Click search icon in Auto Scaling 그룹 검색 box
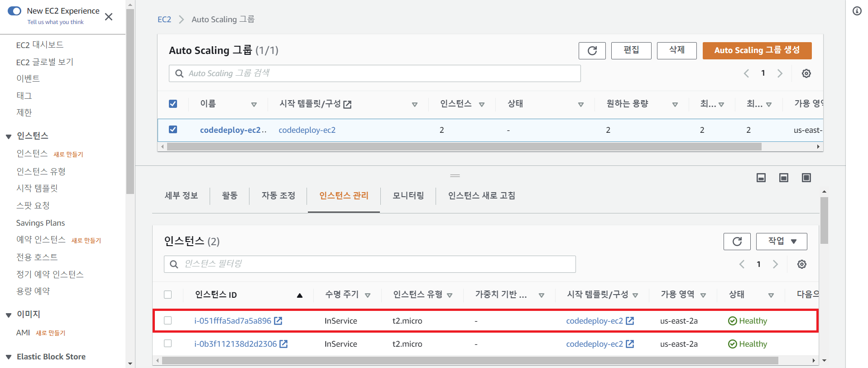The height and width of the screenshot is (368, 868). 179,73
